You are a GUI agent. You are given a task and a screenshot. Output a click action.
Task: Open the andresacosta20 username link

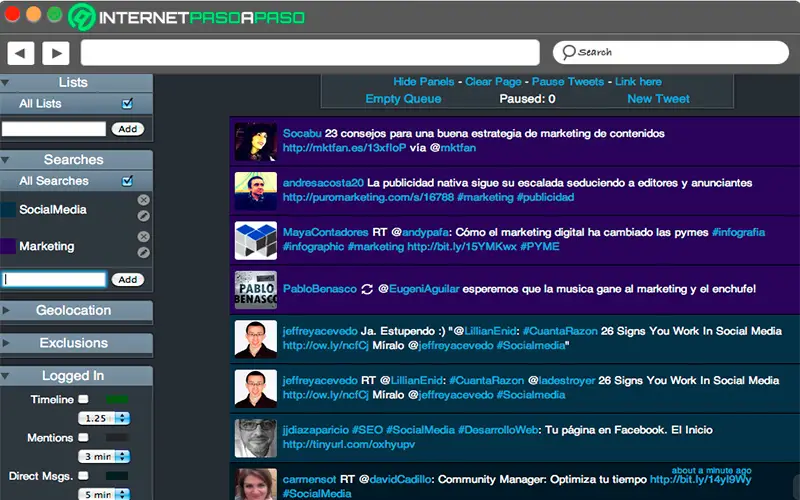tap(323, 183)
